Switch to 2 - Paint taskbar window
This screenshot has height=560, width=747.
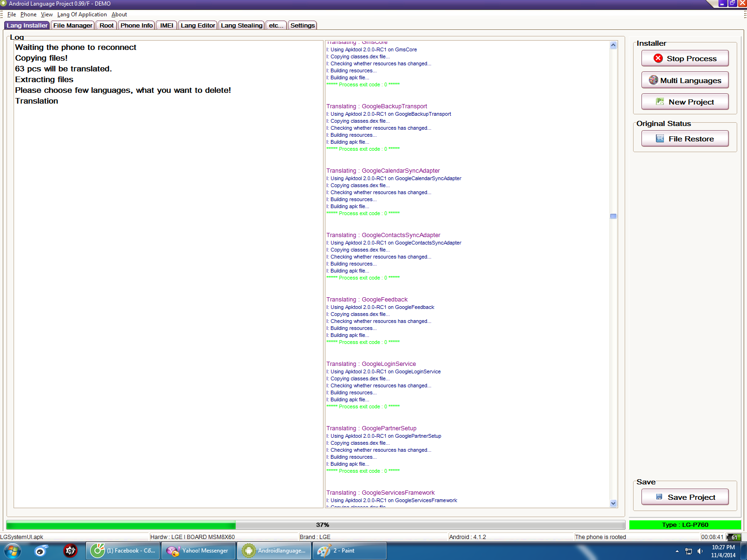(350, 551)
